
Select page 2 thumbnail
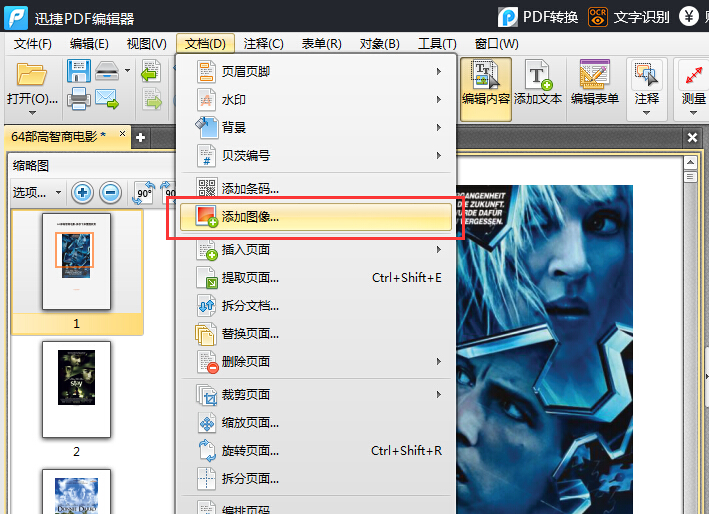(76, 389)
